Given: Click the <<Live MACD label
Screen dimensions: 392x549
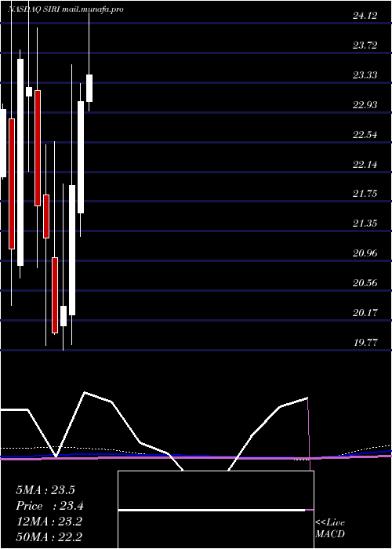Looking at the screenshot, I should (x=330, y=528).
